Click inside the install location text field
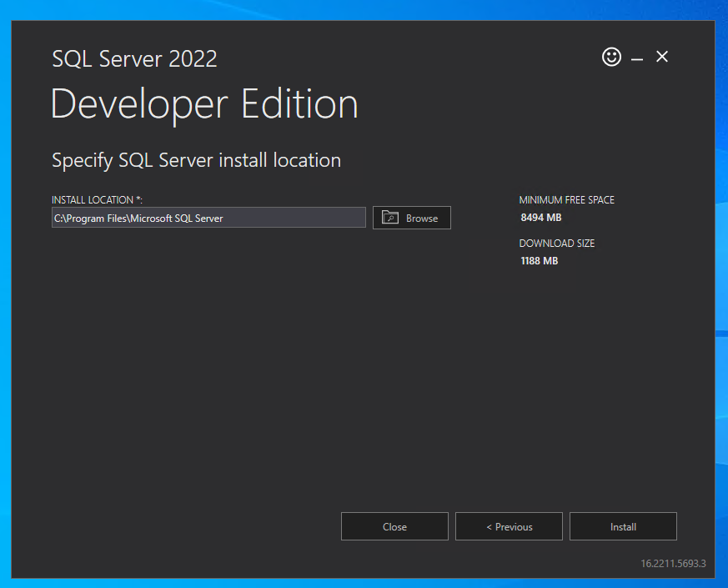Image resolution: width=728 pixels, height=588 pixels. [208, 217]
